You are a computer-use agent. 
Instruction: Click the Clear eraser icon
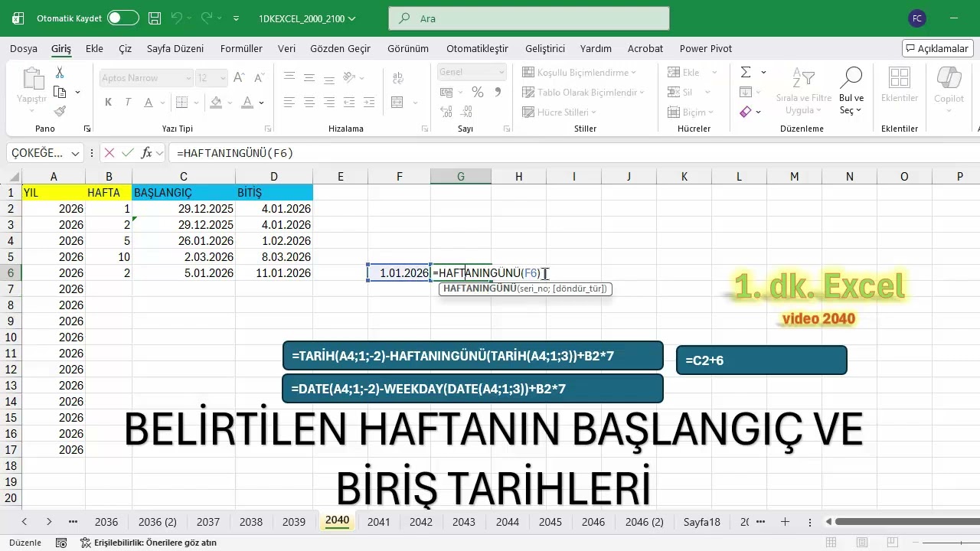[x=746, y=112]
